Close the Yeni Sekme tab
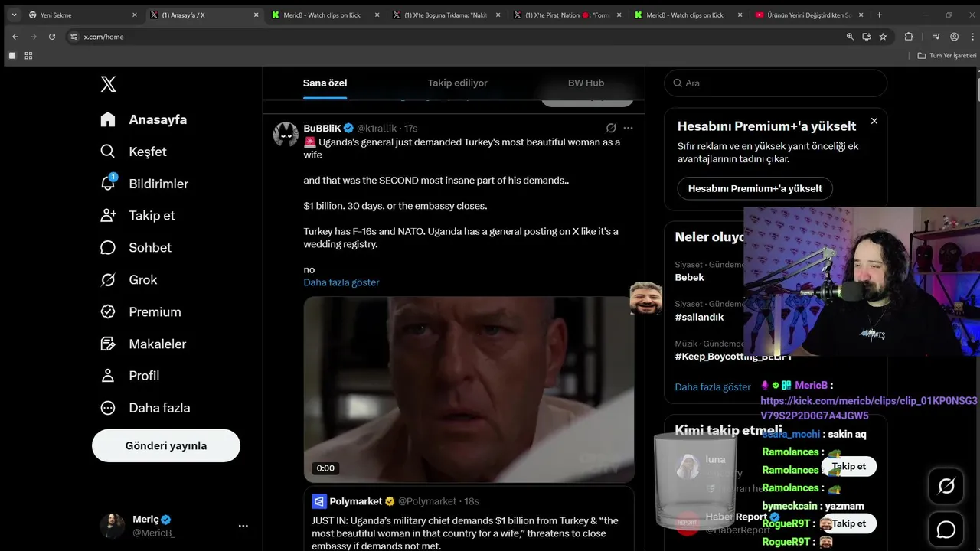This screenshot has width=980, height=551. point(135,15)
